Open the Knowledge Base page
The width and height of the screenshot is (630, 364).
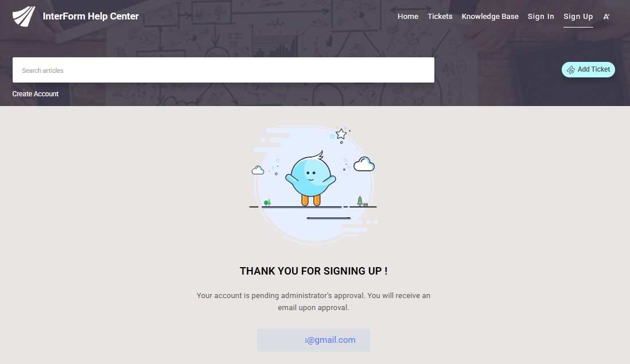[490, 17]
